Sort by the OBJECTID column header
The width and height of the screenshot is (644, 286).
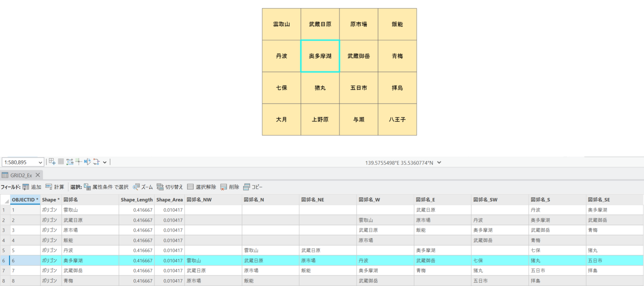coord(25,200)
